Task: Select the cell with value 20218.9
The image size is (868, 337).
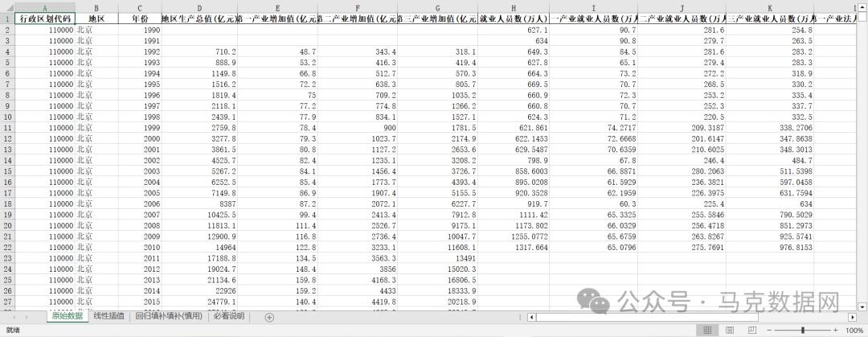Action: pos(437,302)
